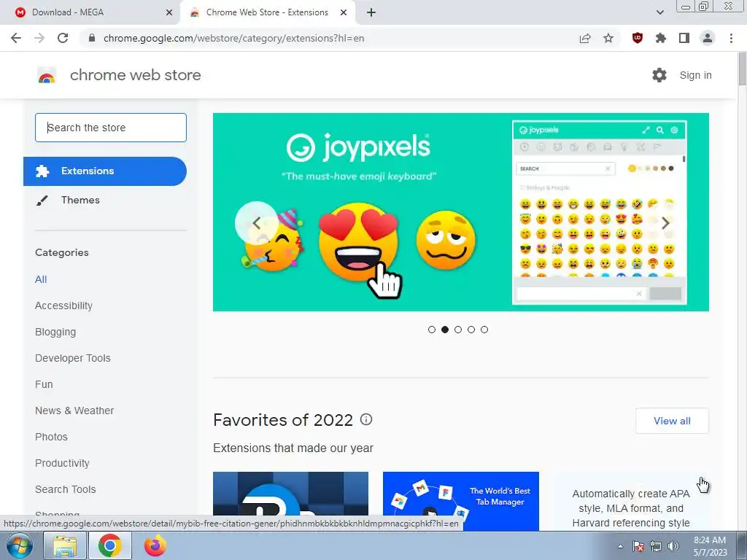Click the address bar URL
The width and height of the screenshot is (747, 560).
click(233, 38)
